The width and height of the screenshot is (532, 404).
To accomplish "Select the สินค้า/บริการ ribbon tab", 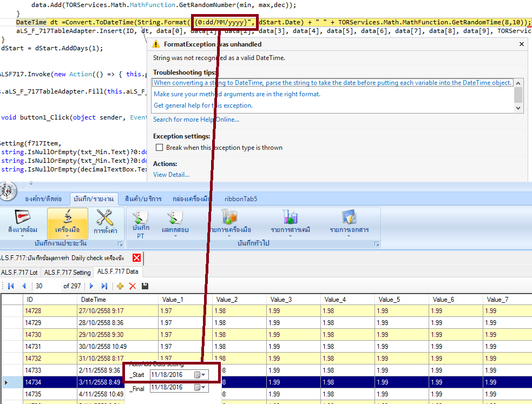I will coord(143,198).
